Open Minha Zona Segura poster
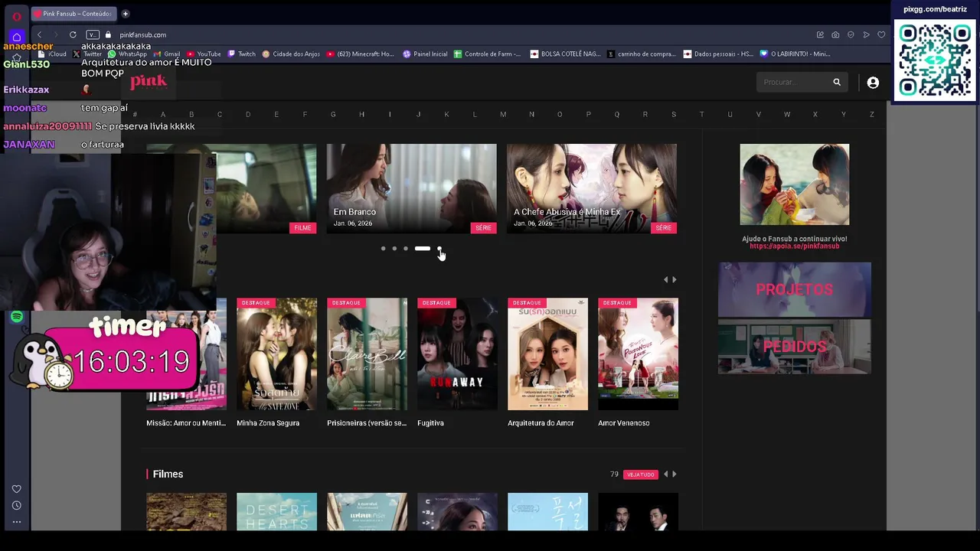The image size is (980, 551). click(x=276, y=354)
